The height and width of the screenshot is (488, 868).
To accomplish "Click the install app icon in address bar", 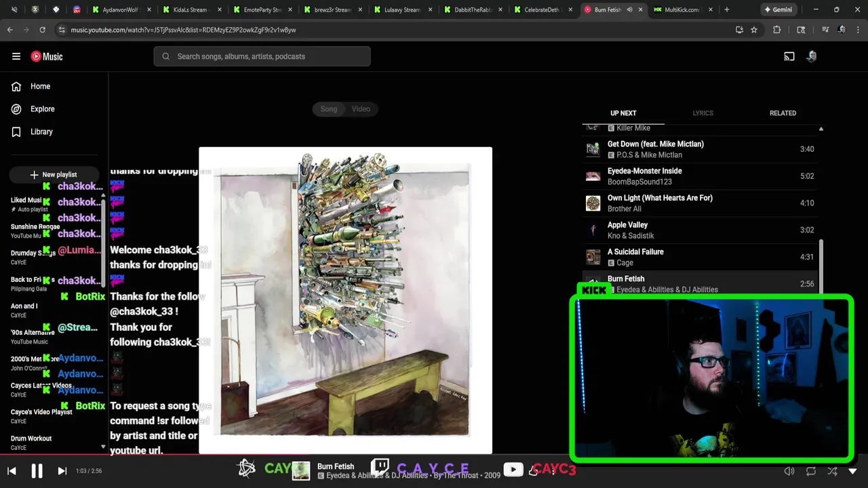I will click(x=739, y=30).
